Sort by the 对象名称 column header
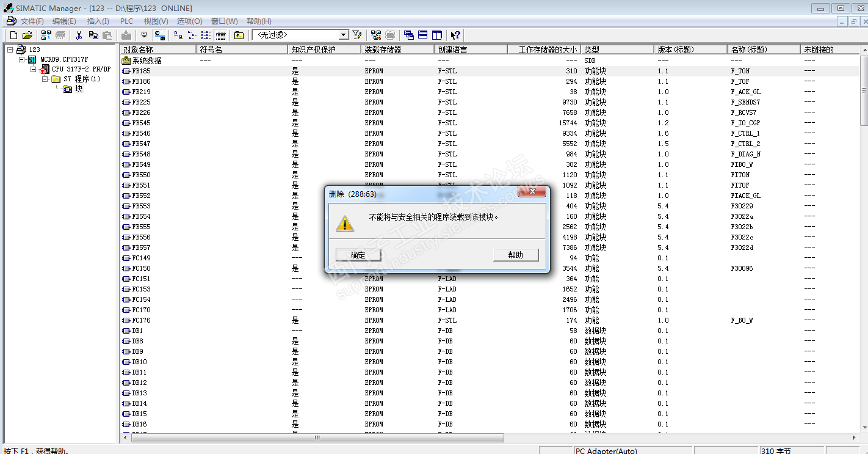Image resolution: width=868 pixels, height=454 pixels. 157,49
